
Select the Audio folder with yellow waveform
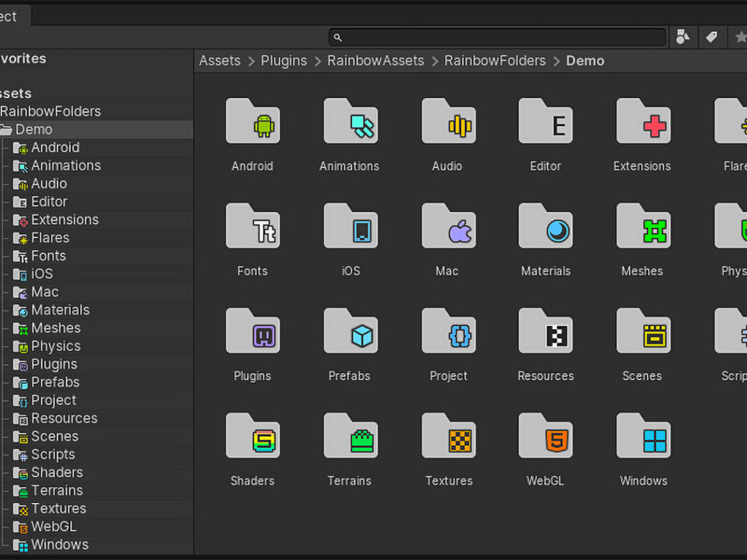(x=449, y=121)
